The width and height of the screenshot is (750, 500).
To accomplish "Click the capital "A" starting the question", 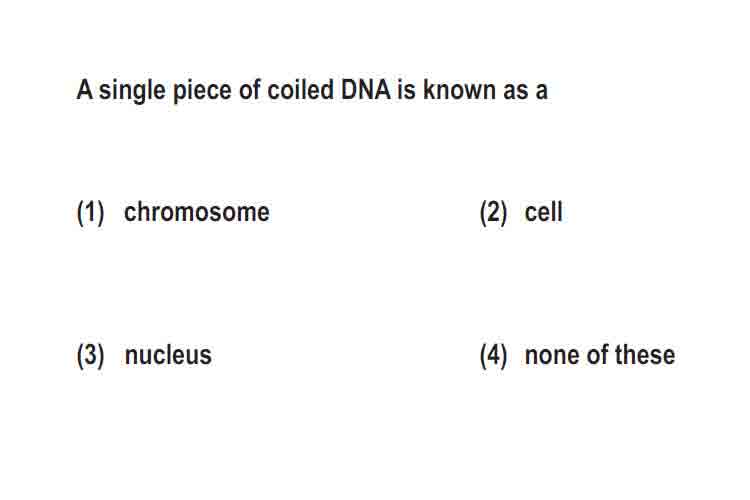I will [84, 90].
